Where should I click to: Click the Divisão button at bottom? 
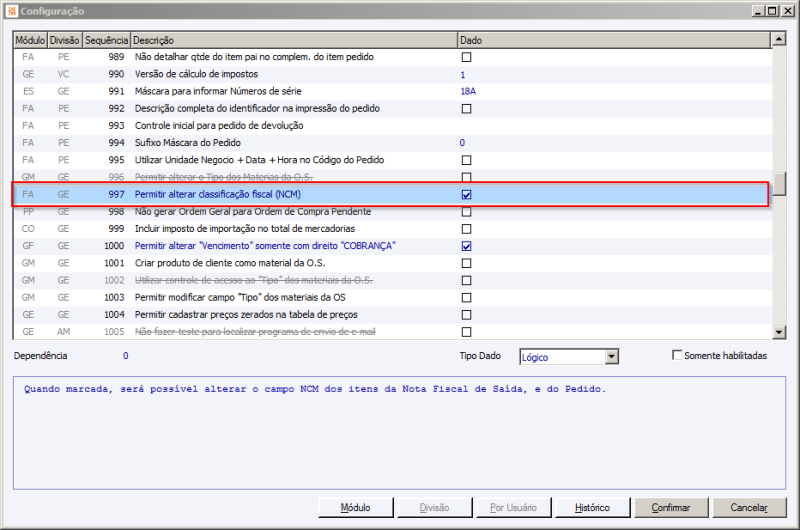coord(435,508)
